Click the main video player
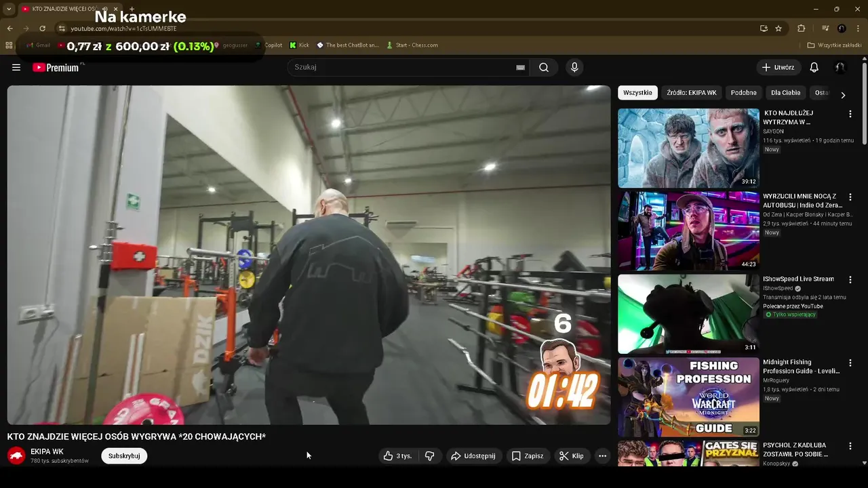 click(x=309, y=255)
